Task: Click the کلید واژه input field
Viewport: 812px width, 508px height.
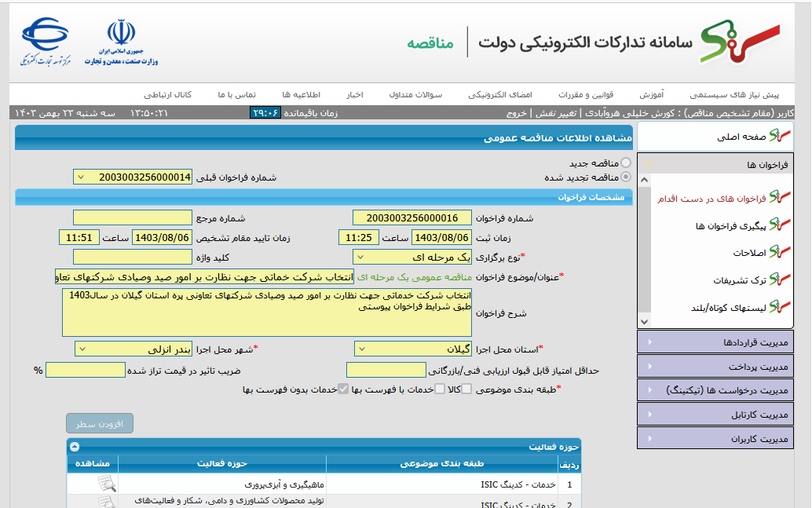Action: pos(133,257)
